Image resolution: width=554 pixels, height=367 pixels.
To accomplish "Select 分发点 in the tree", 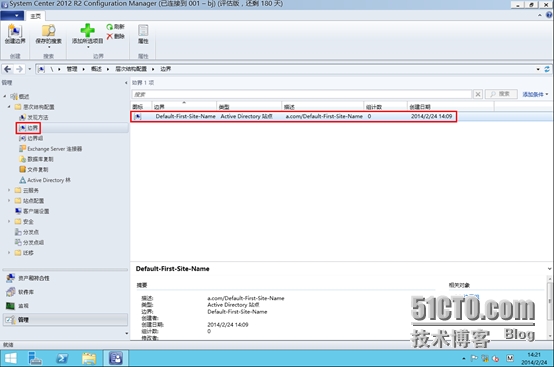I will click(x=27, y=232).
